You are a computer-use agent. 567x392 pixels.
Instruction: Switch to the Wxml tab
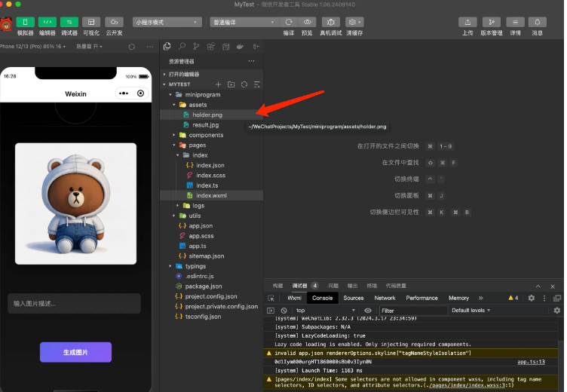tap(294, 298)
